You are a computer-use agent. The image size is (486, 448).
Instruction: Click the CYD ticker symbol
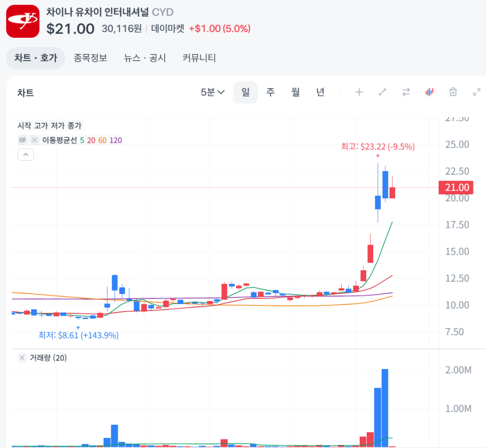pyautogui.click(x=163, y=13)
